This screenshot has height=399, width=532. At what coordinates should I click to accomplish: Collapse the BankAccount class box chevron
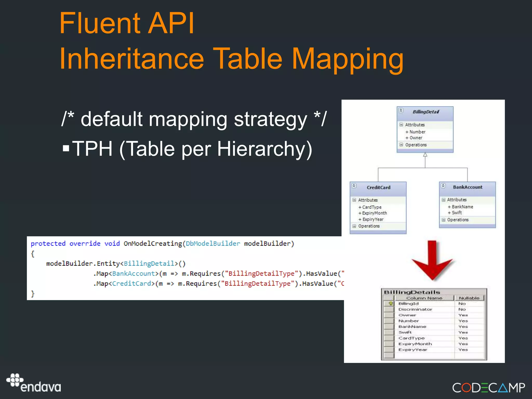click(x=443, y=186)
